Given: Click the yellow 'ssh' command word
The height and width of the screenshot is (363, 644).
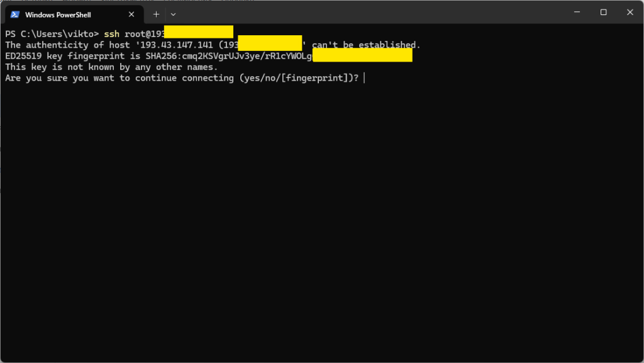Looking at the screenshot, I should point(112,34).
